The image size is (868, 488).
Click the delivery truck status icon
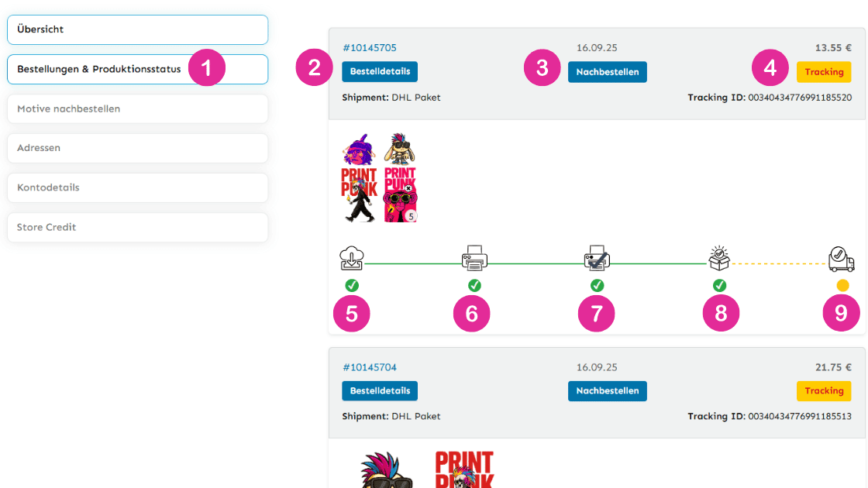[x=842, y=259]
